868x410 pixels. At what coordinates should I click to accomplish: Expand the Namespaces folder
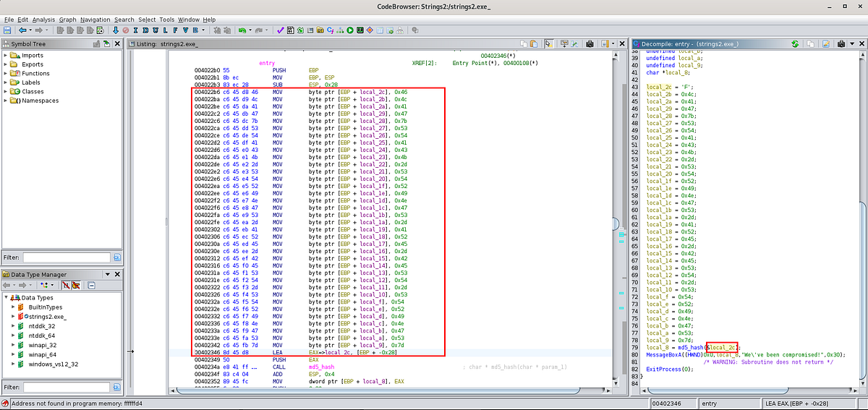pyautogui.click(x=6, y=101)
